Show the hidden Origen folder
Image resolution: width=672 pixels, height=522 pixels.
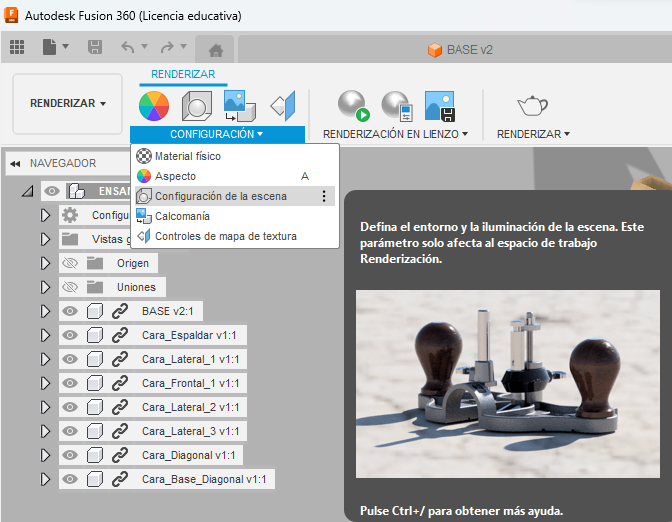pyautogui.click(x=70, y=263)
